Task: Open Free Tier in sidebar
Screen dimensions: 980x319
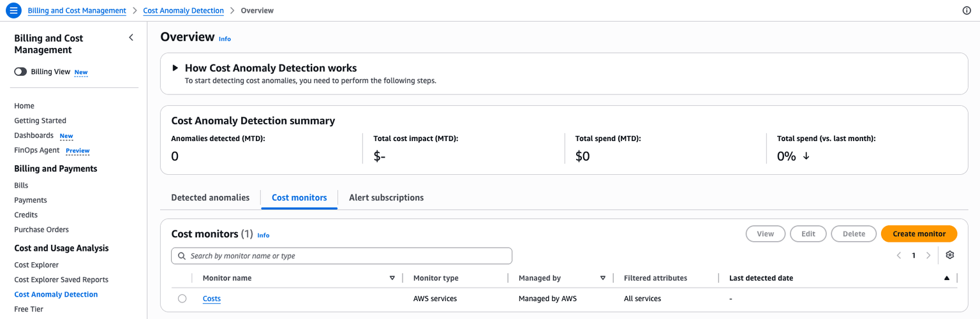Action: 29,309
